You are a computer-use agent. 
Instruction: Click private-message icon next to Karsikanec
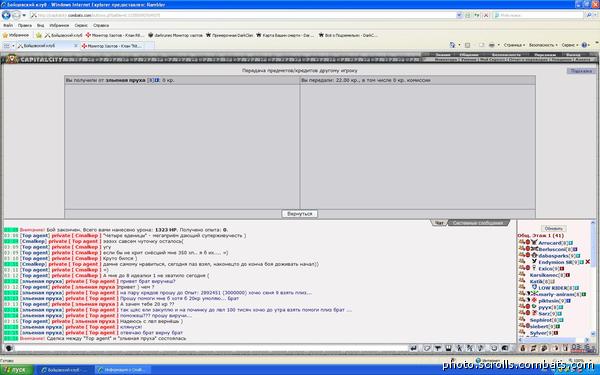522,275
